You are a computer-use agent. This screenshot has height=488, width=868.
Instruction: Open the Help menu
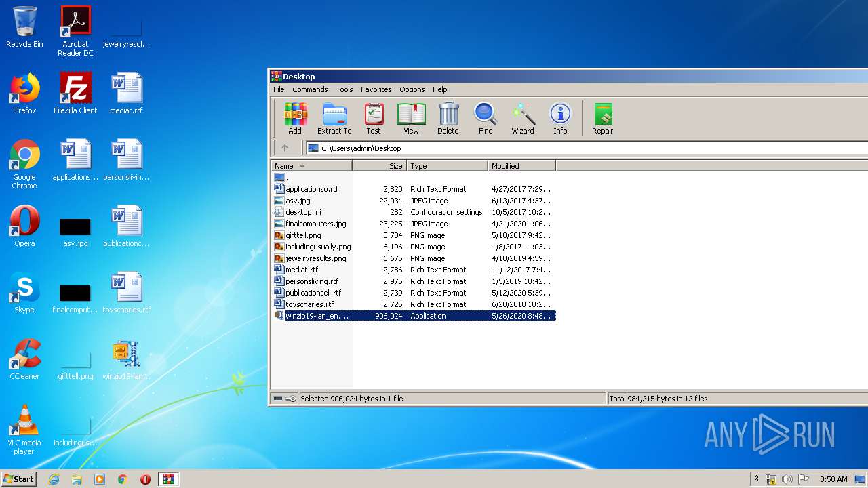tap(440, 89)
